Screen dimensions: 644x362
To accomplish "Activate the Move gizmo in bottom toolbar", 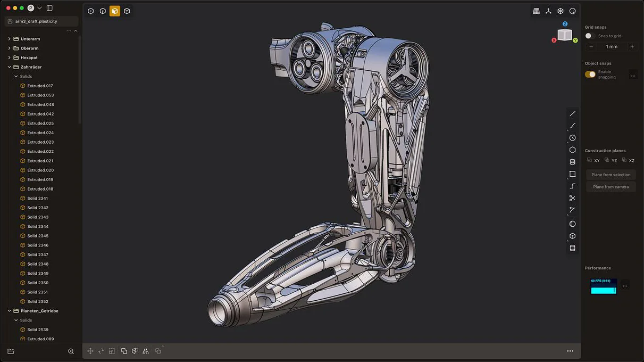I will click(x=90, y=351).
